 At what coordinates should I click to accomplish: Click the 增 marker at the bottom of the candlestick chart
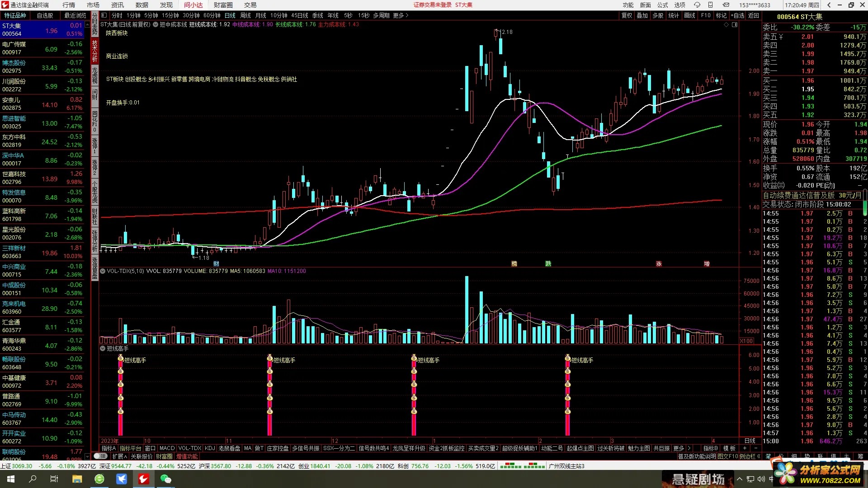click(707, 264)
